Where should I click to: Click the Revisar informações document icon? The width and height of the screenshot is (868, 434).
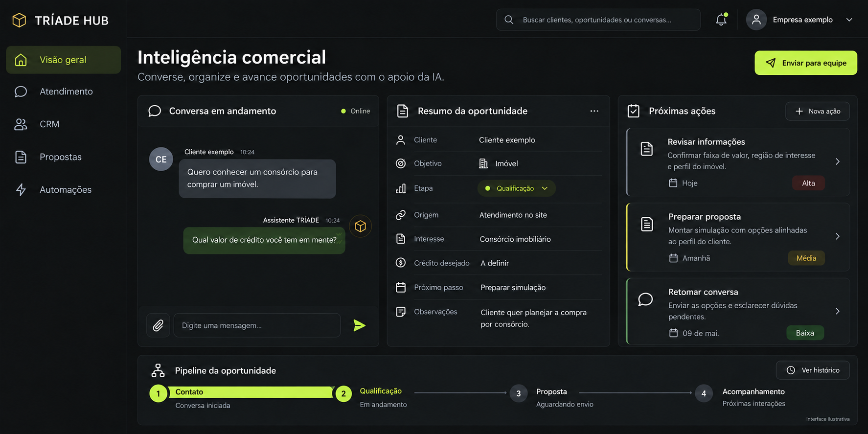point(647,149)
